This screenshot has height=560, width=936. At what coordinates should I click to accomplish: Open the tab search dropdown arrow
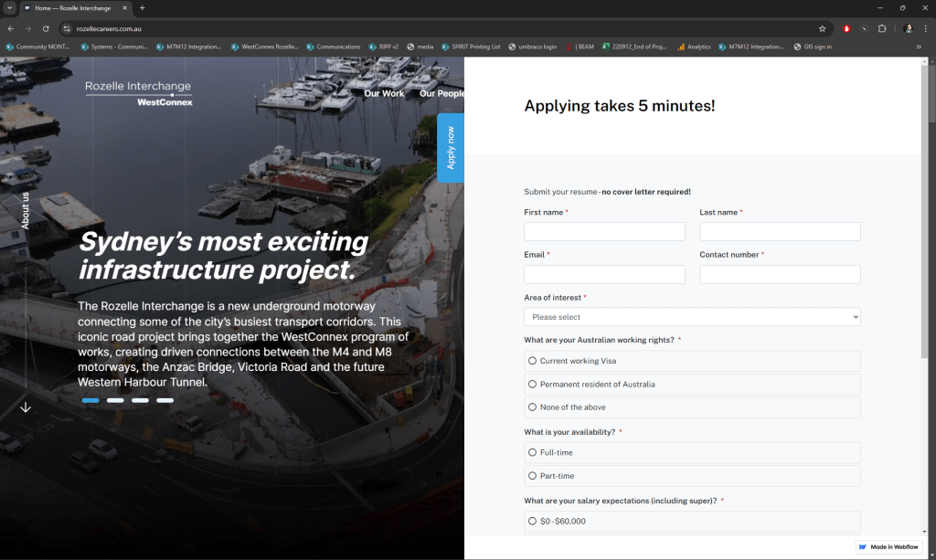(9, 8)
